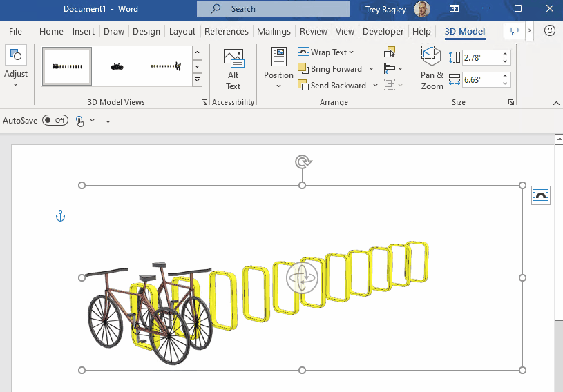The width and height of the screenshot is (563, 392).
Task: Open the Selection Pane icon
Action: (390, 52)
